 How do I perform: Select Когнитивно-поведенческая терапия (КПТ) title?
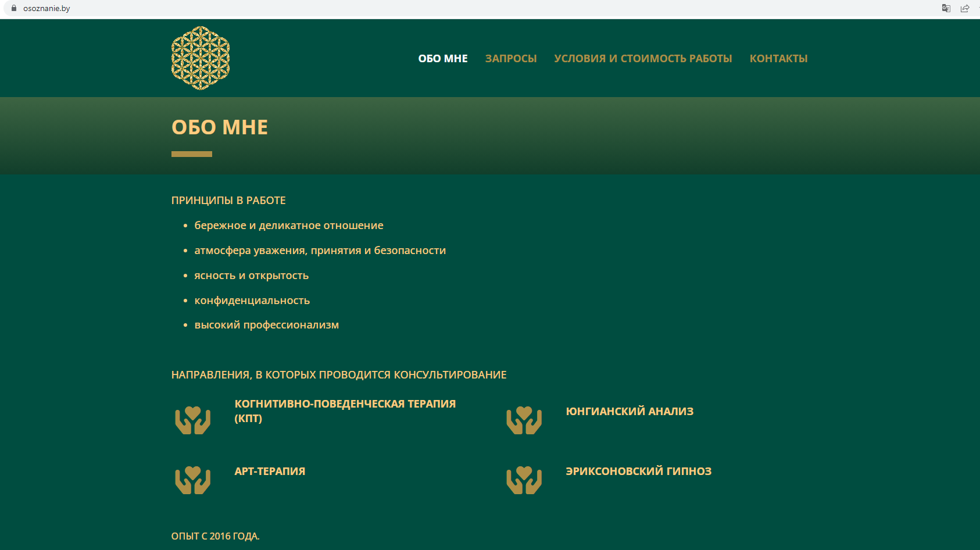click(x=345, y=410)
